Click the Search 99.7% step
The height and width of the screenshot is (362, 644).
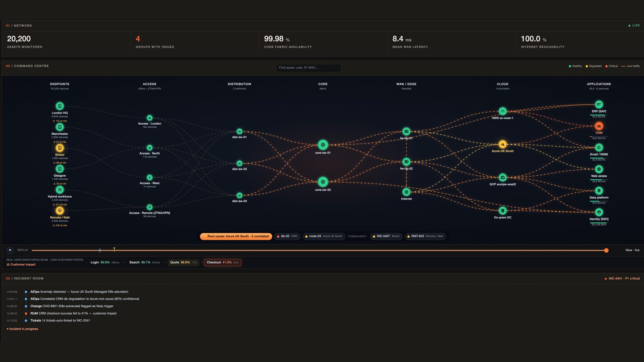[144, 263]
